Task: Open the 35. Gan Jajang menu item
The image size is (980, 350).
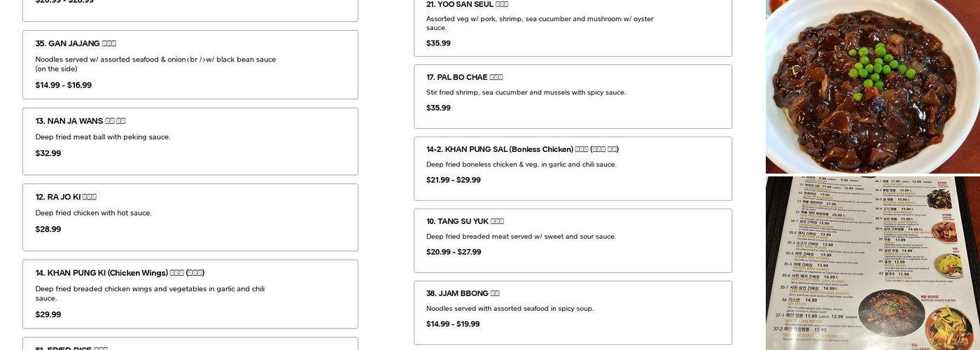Action: tap(190, 64)
